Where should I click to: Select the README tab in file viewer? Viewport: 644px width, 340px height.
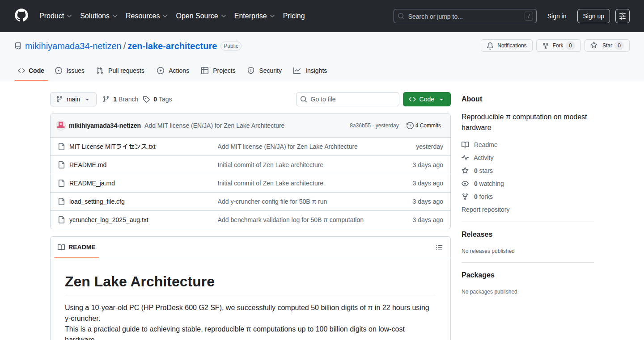76,247
